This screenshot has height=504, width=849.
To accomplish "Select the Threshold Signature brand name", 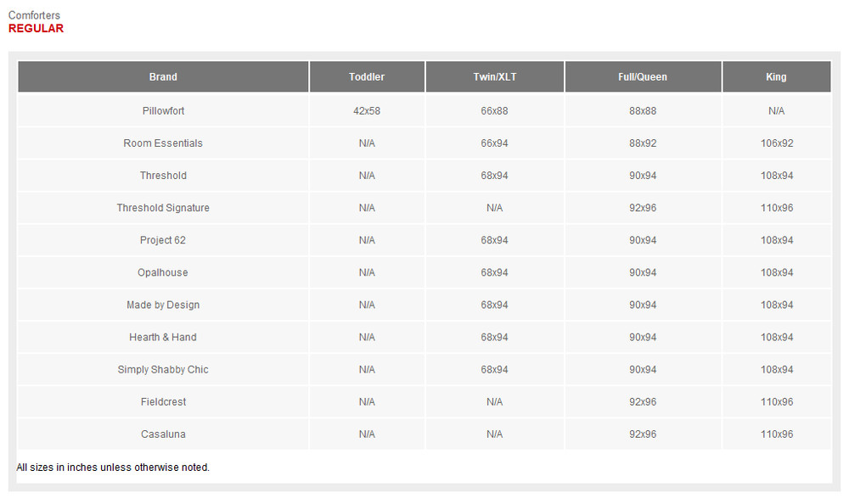I will coord(163,208).
